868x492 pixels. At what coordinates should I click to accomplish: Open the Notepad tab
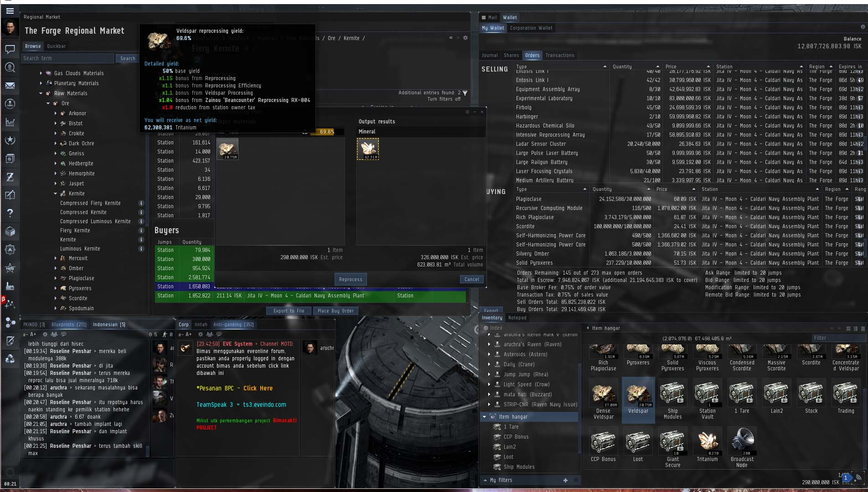coord(517,318)
